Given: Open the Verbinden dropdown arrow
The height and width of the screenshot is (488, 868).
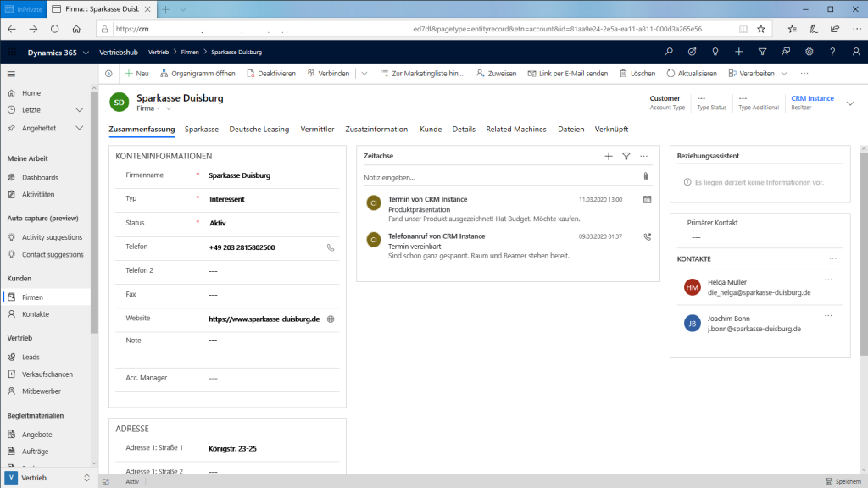Looking at the screenshot, I should [x=364, y=73].
